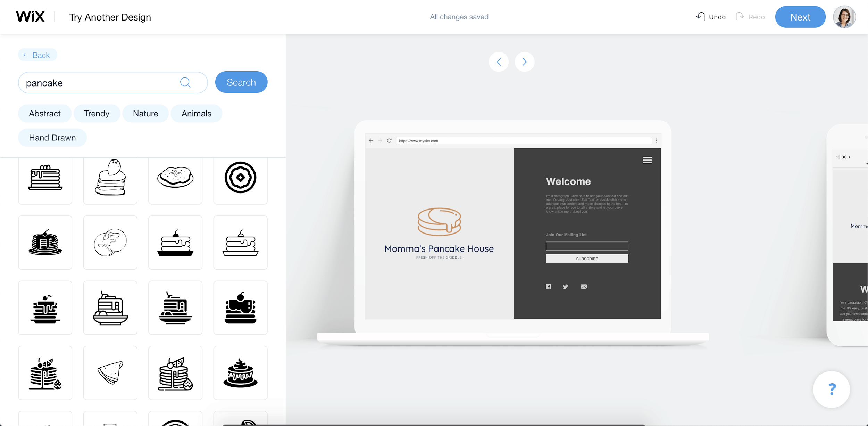Click the left navigation arrow on preview
The width and height of the screenshot is (868, 426).
pyautogui.click(x=498, y=62)
